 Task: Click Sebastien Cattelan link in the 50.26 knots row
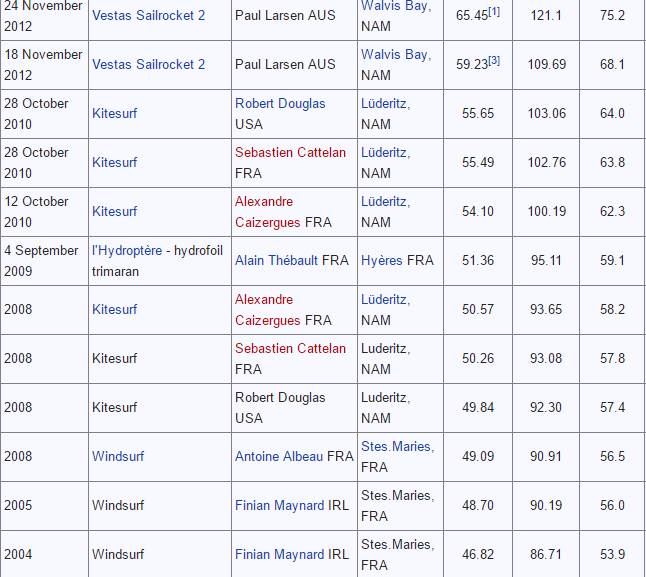click(290, 348)
